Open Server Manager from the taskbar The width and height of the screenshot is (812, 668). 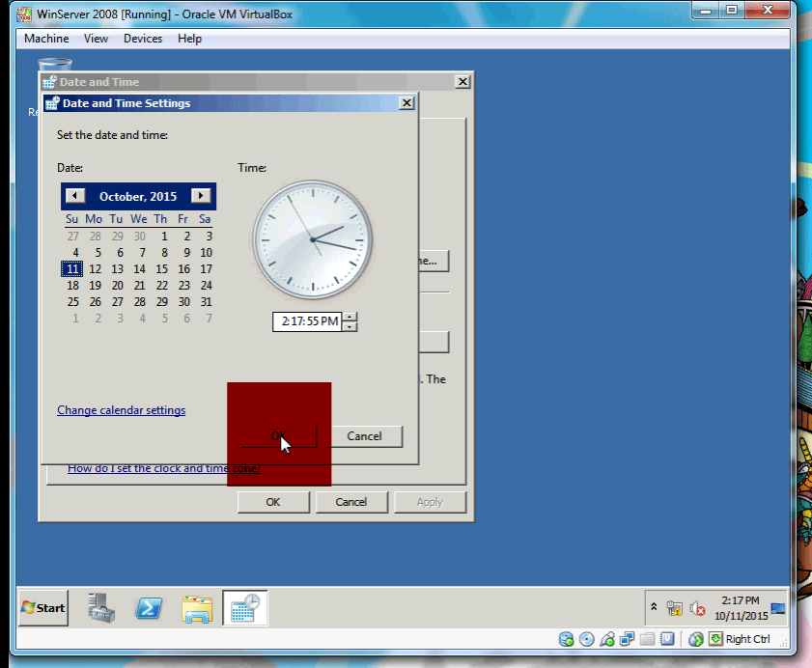coord(101,608)
